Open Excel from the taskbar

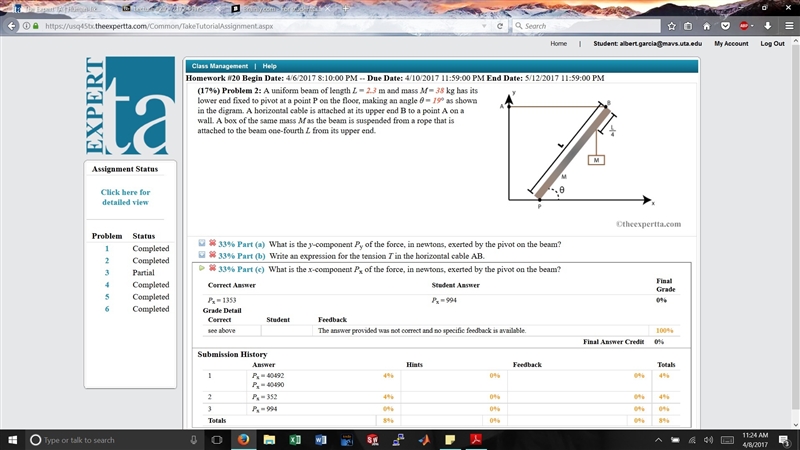pyautogui.click(x=295, y=440)
